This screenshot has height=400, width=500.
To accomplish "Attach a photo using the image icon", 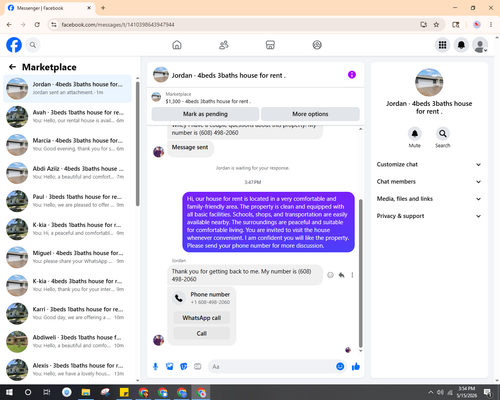I will [x=170, y=367].
